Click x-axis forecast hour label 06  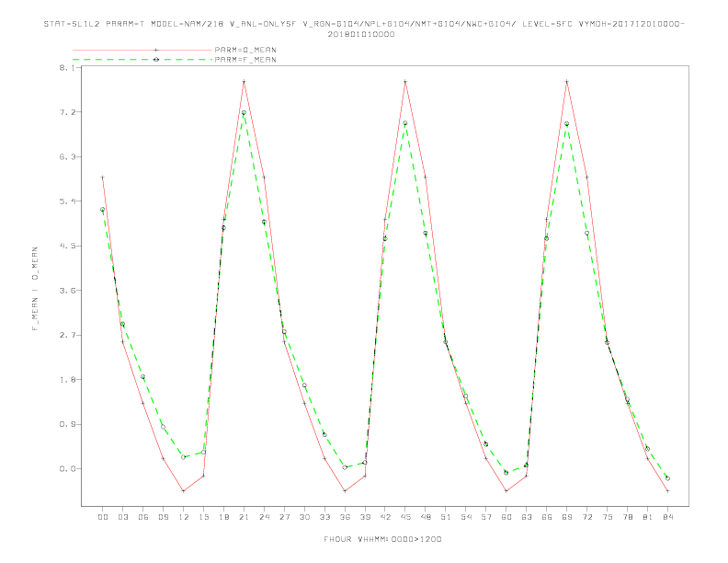[x=143, y=517]
